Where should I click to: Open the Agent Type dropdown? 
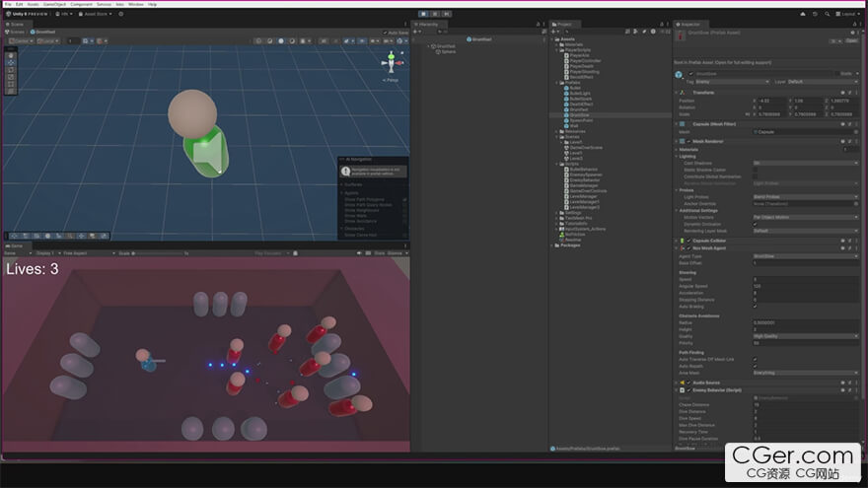(x=806, y=256)
